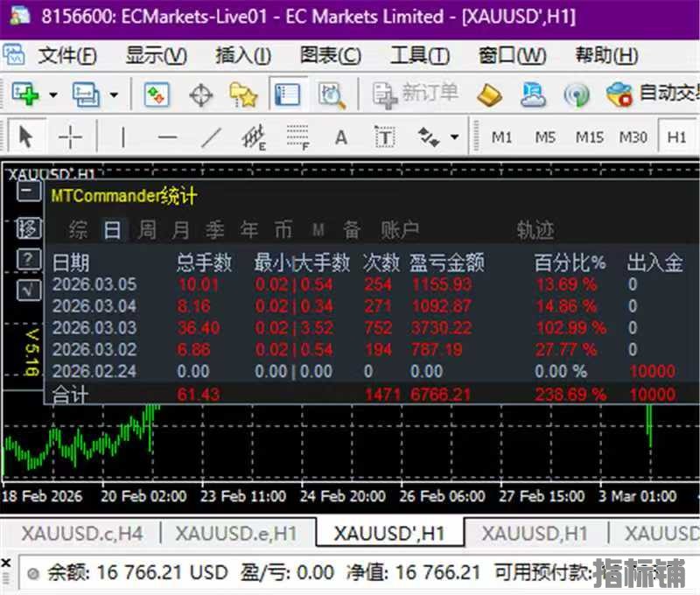
Task: Select the Trendline drawing tool
Action: coord(212,137)
